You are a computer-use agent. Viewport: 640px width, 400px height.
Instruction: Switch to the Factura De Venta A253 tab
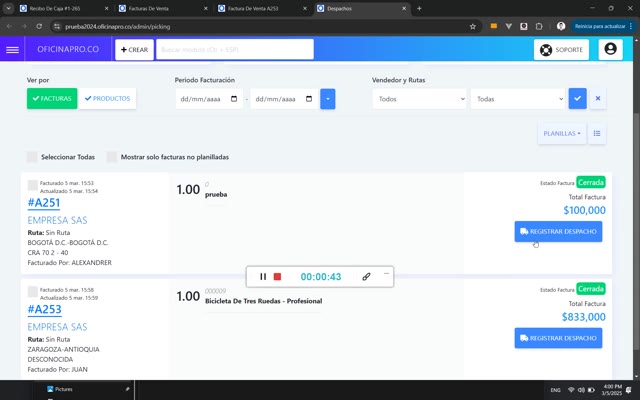[x=262, y=8]
